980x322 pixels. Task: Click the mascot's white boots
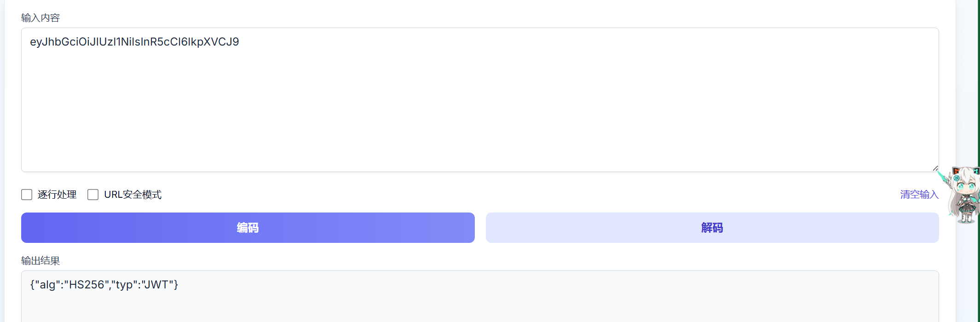(966, 217)
